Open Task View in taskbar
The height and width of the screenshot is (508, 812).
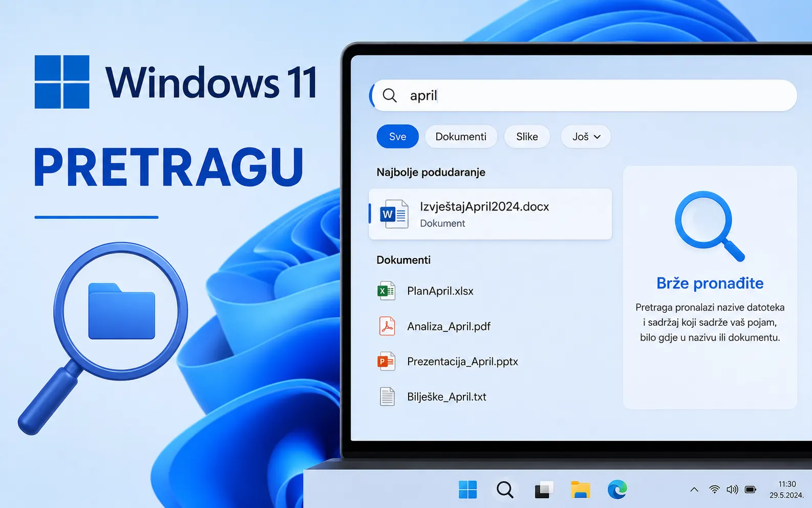click(x=544, y=490)
